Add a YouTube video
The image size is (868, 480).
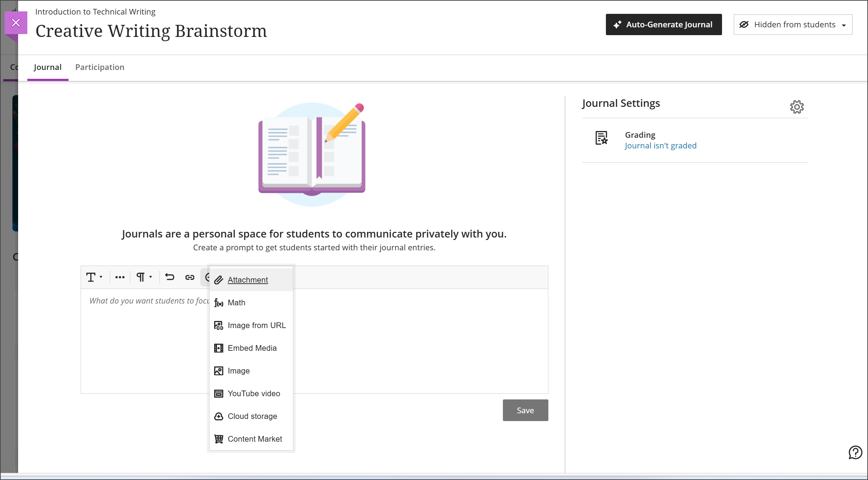(254, 393)
